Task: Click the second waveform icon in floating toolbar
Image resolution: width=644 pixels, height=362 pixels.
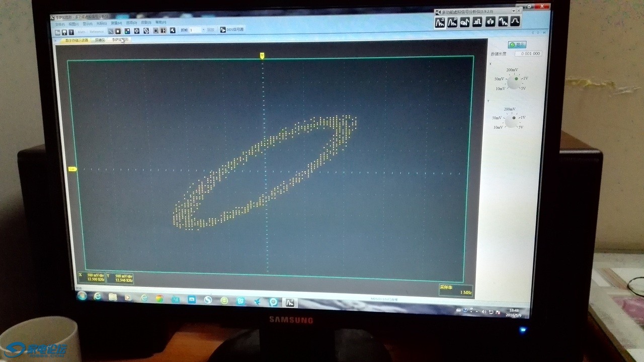Action: [x=453, y=22]
